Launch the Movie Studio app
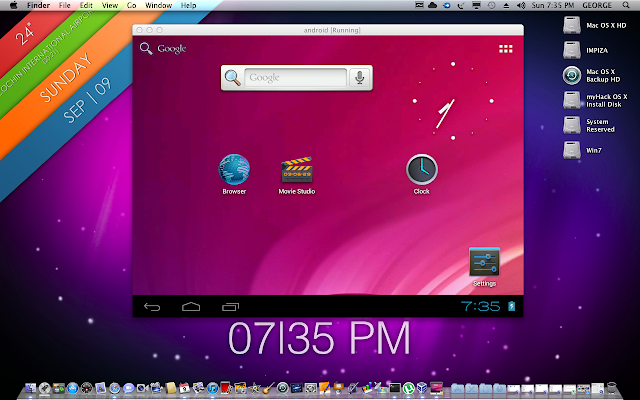Screen dimensions: 640x400 coord(297,175)
